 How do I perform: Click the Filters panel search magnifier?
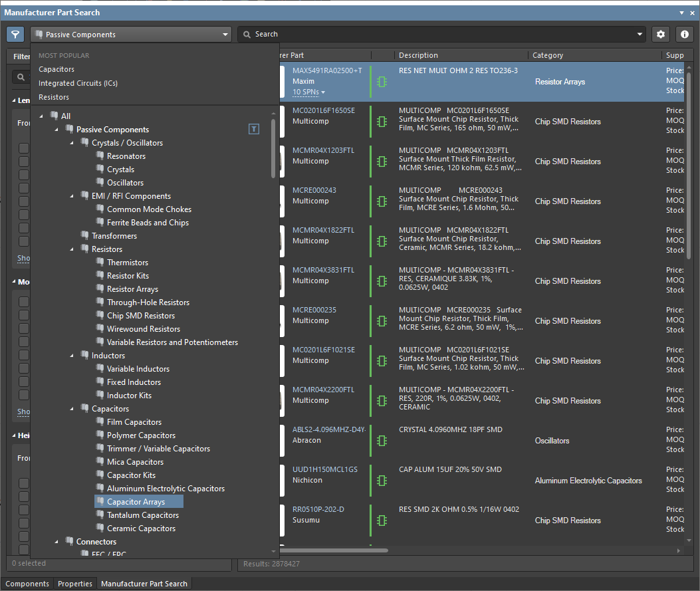coord(21,77)
